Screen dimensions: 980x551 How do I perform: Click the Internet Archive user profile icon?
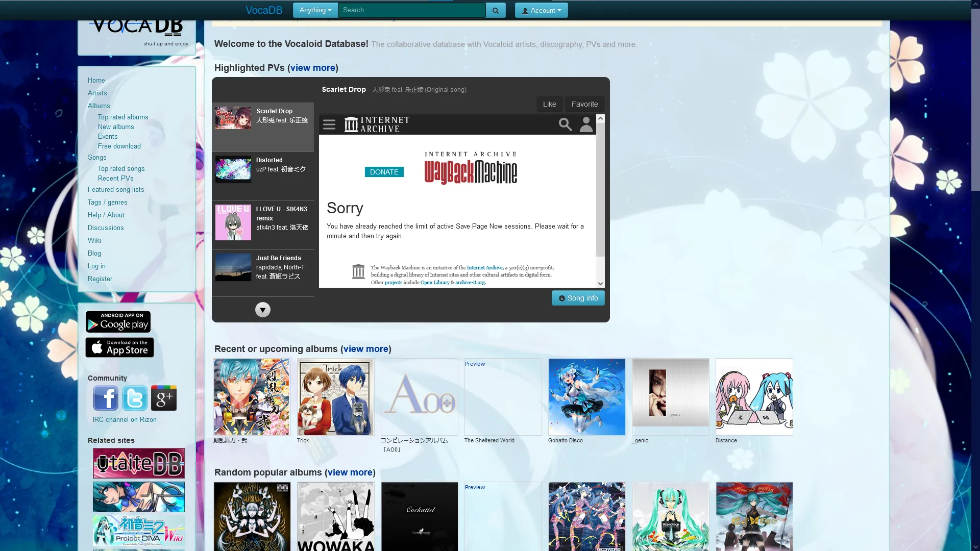pos(586,124)
